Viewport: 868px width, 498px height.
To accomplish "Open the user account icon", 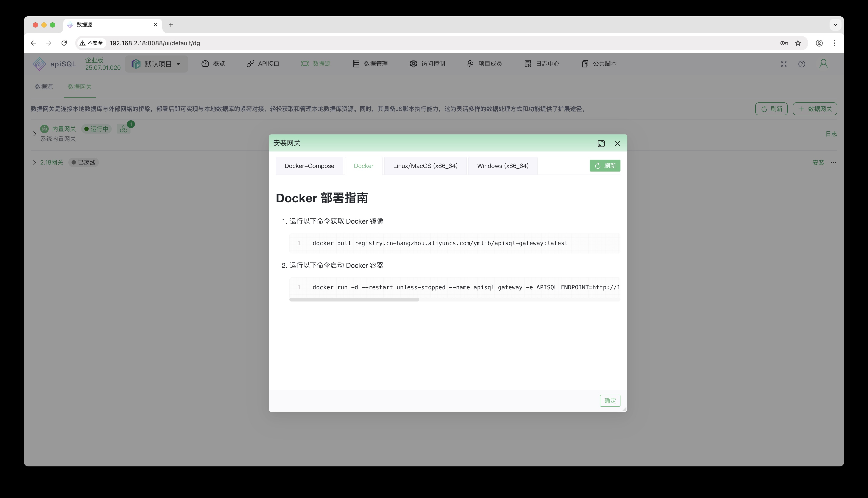I will tap(824, 64).
